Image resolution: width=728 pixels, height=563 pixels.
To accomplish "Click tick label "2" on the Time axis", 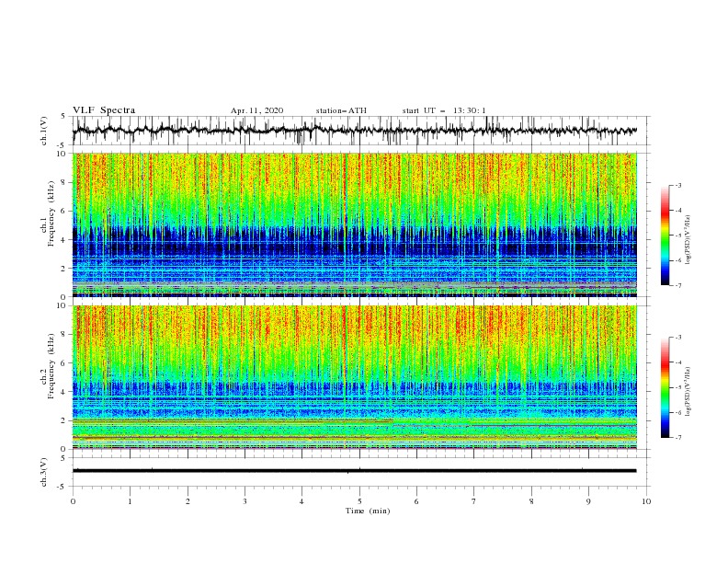I will pyautogui.click(x=188, y=501).
